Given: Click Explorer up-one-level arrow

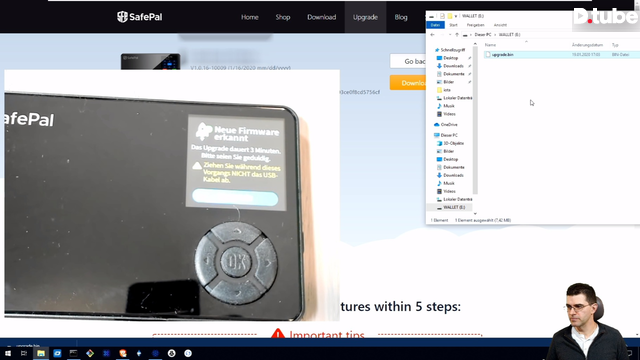Looking at the screenshot, I should tap(457, 35).
